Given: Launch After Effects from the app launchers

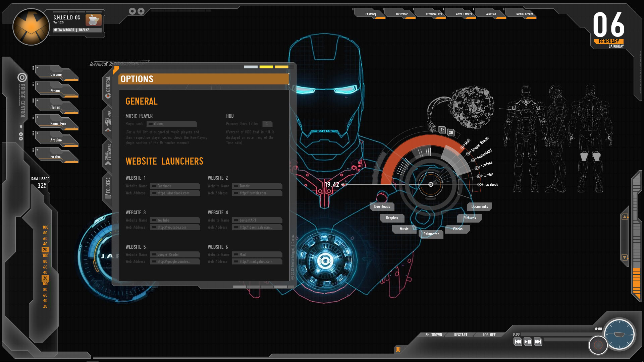Looking at the screenshot, I should coord(464,14).
